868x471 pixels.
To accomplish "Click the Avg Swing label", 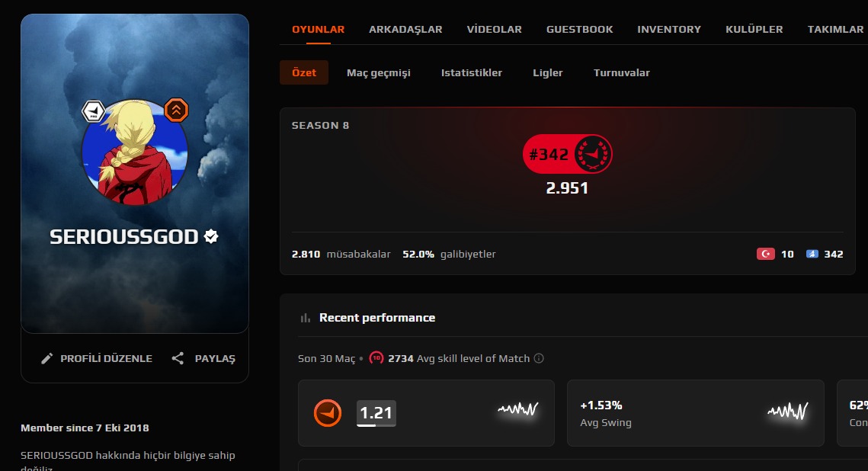I will (606, 423).
